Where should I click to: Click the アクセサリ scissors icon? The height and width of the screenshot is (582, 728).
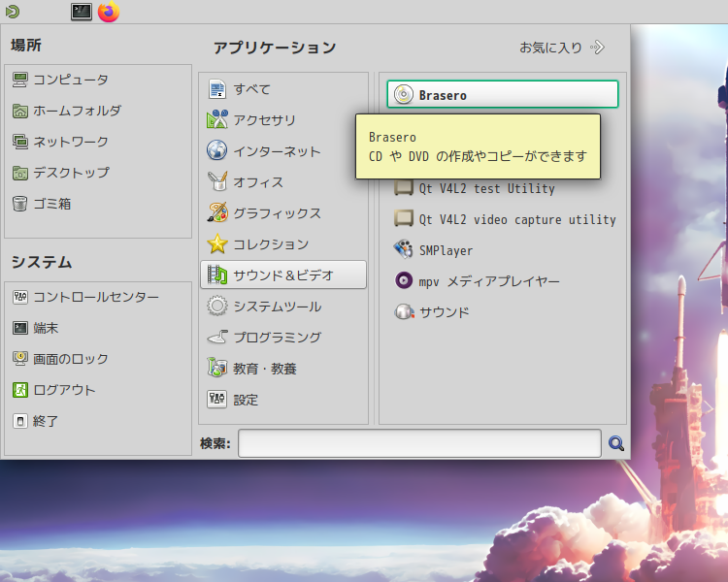(216, 119)
